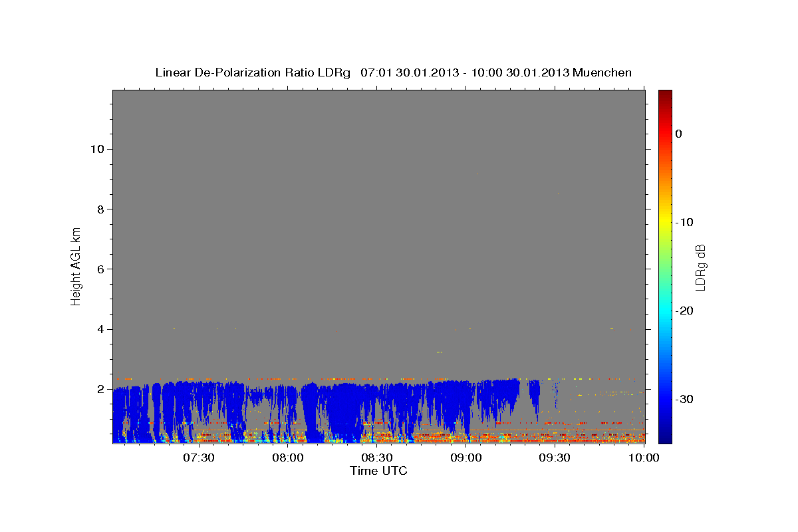Click the plot title 'Linear De-Polarization Ratio LDRg'
Image resolution: width=798 pixels, height=532 pixels.
[252, 72]
